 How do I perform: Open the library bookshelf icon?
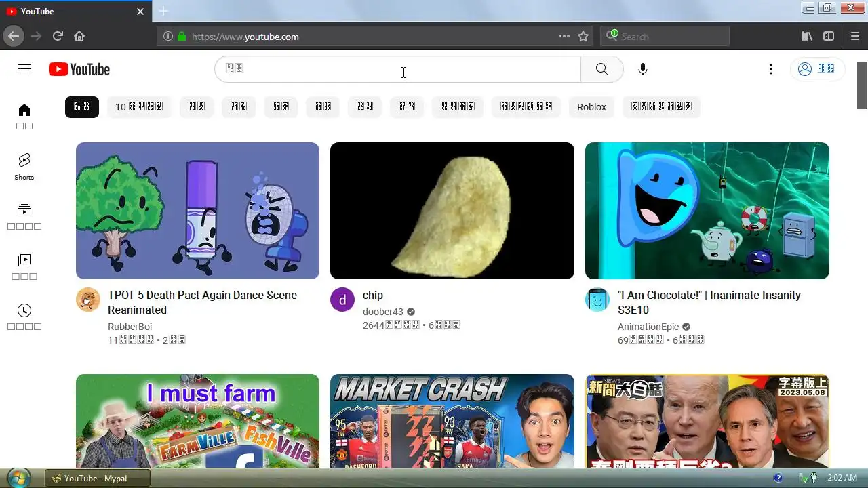click(807, 37)
